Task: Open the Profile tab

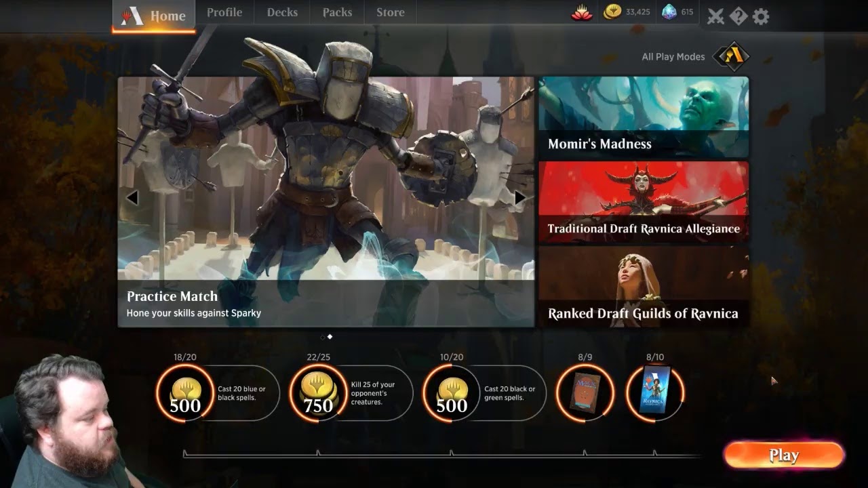Action: [x=224, y=13]
